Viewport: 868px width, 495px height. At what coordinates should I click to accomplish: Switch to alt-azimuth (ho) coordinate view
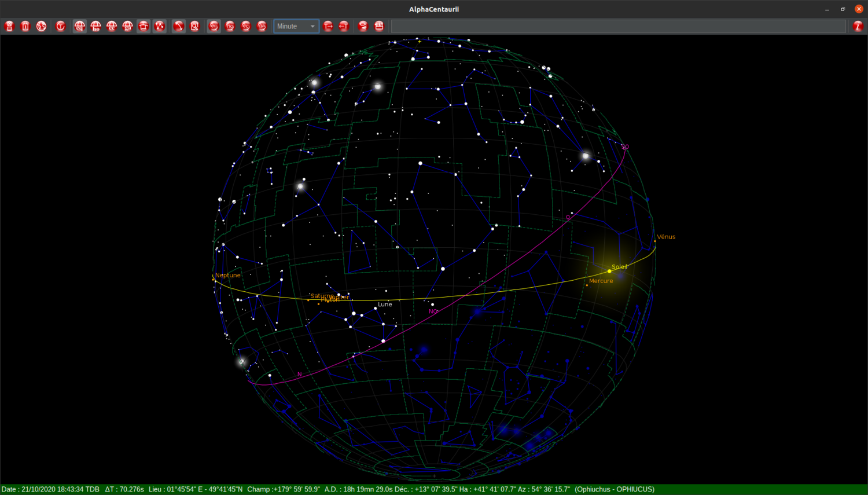pyautogui.click(x=95, y=26)
